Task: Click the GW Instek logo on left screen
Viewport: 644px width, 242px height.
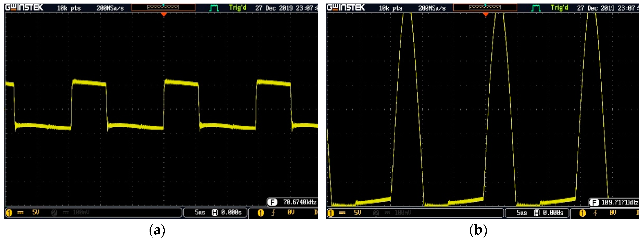Action: point(24,8)
